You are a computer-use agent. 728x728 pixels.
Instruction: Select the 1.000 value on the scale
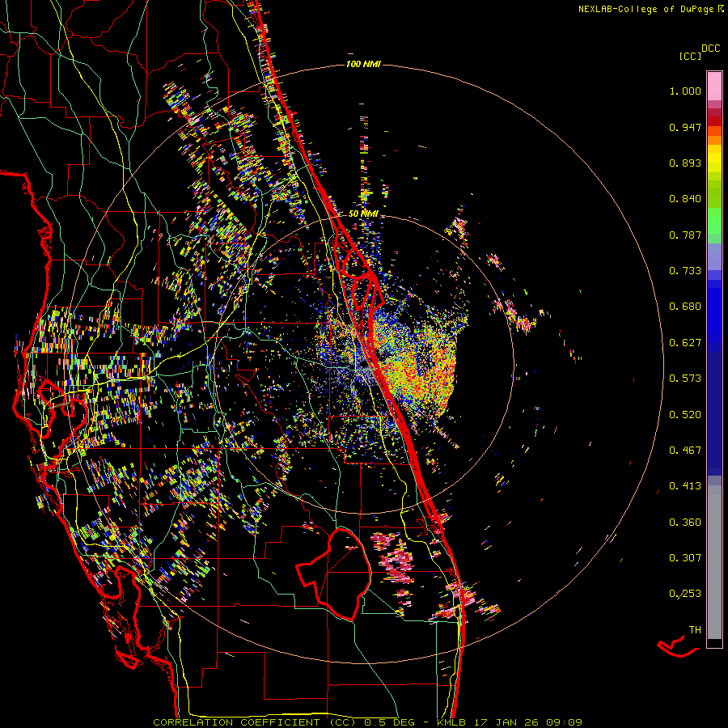(685, 91)
